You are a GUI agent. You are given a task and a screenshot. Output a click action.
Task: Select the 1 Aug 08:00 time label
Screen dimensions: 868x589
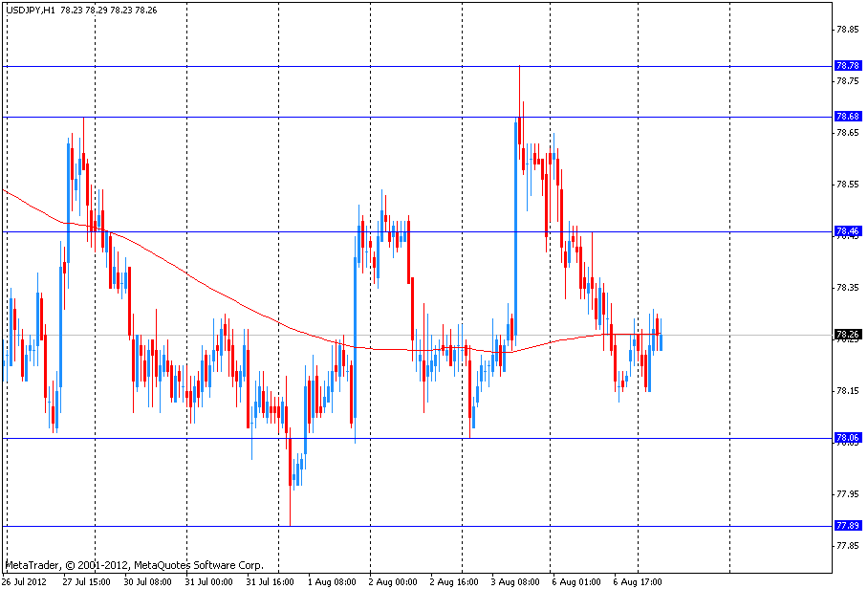331,581
